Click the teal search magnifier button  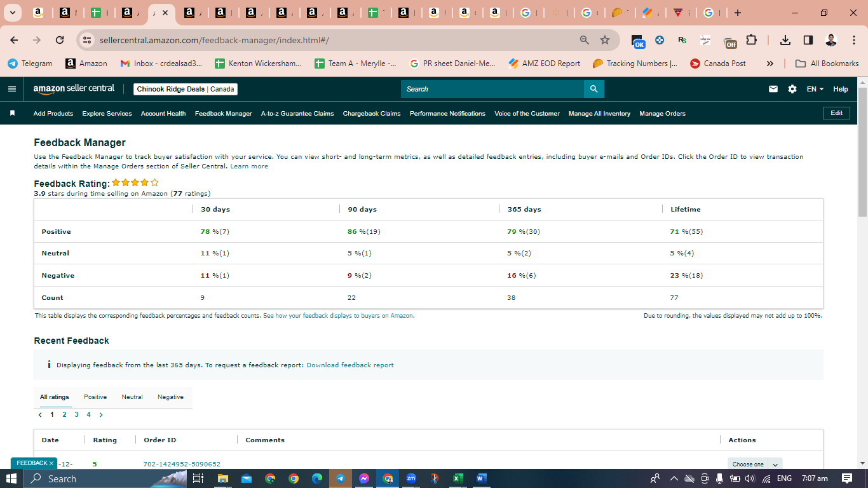click(593, 89)
